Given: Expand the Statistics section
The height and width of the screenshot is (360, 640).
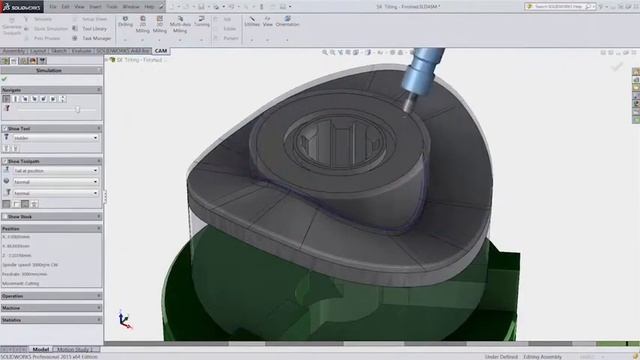Looking at the screenshot, I should (98, 320).
